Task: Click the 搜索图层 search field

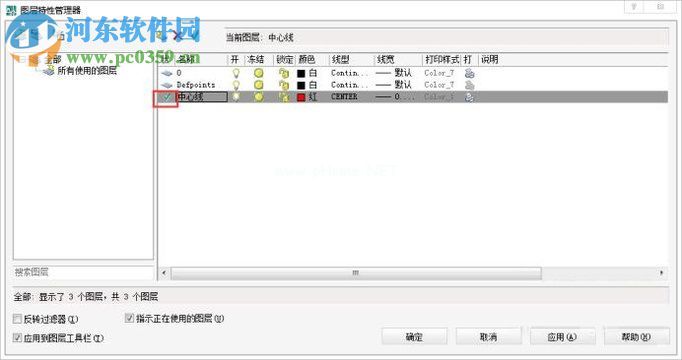Action: [x=84, y=272]
